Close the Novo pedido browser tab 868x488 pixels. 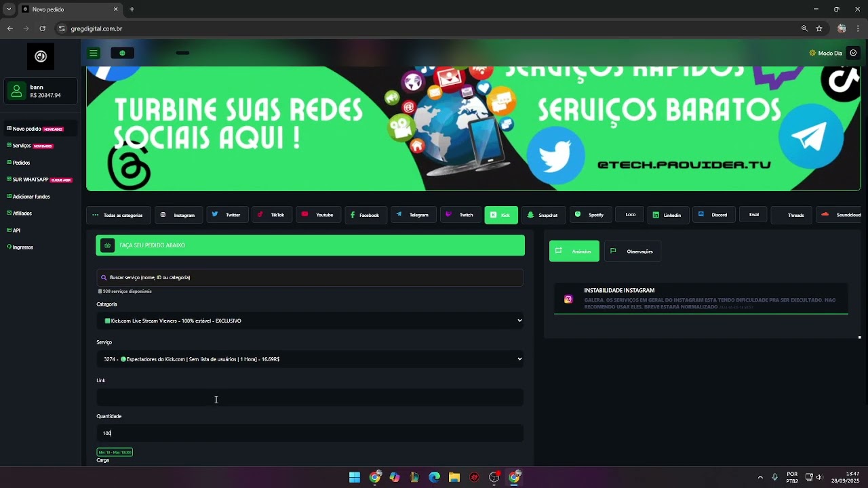(x=115, y=9)
